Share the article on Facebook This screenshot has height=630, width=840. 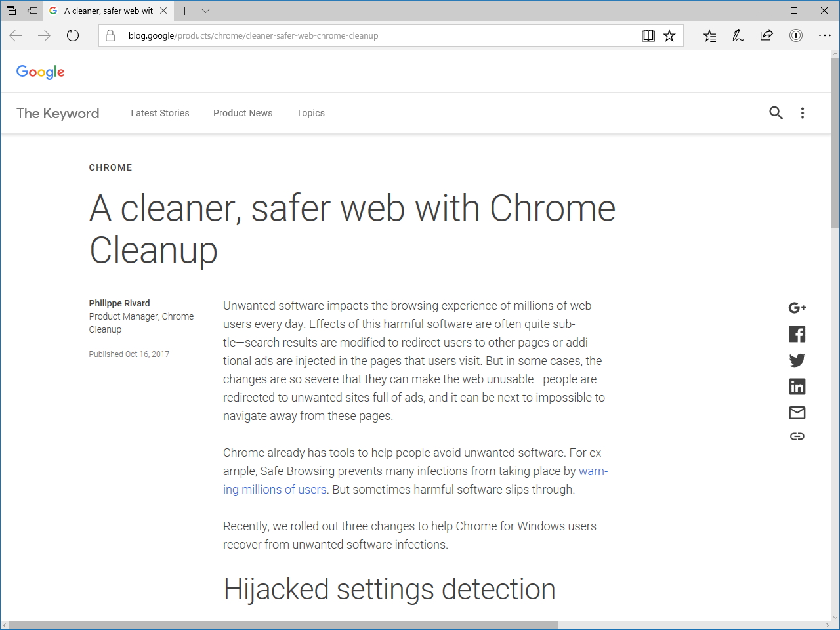[797, 334]
